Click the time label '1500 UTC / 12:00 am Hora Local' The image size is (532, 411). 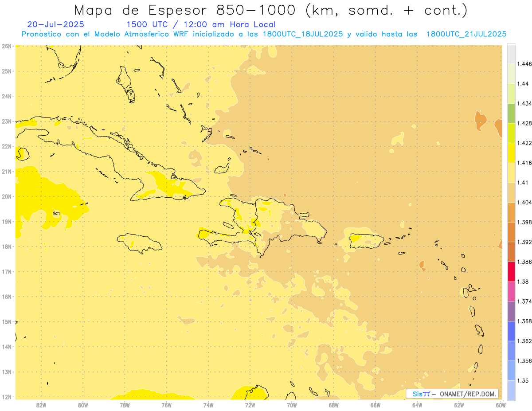[x=201, y=24]
